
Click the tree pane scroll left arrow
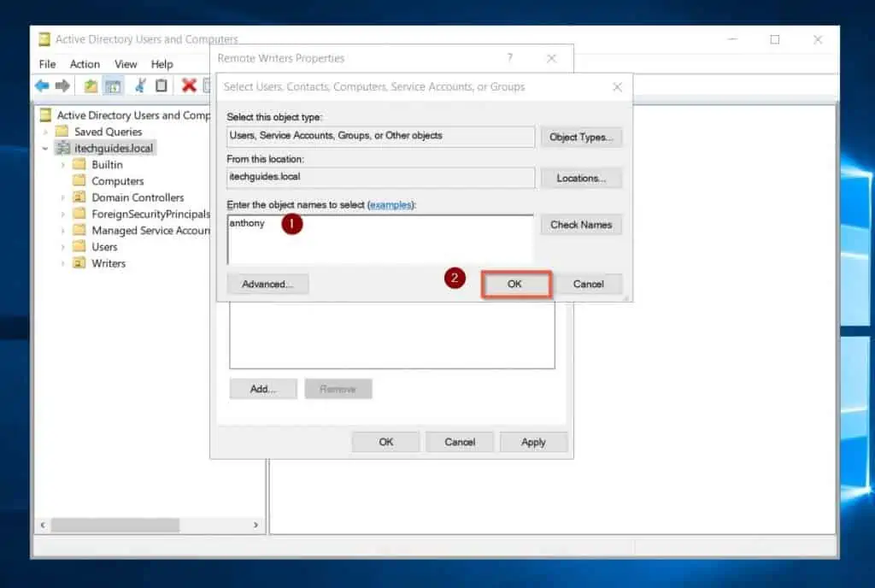click(43, 525)
